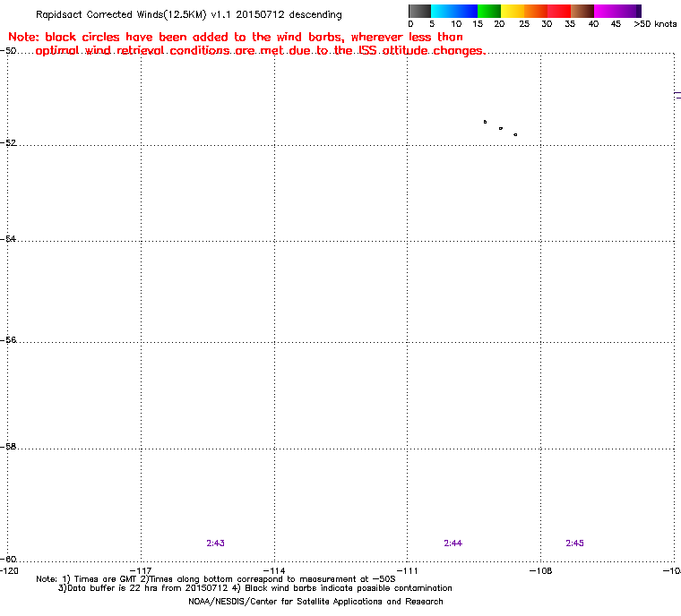Click the leftmost black circle wind marker
This screenshot has height=616, width=681.
pos(485,122)
